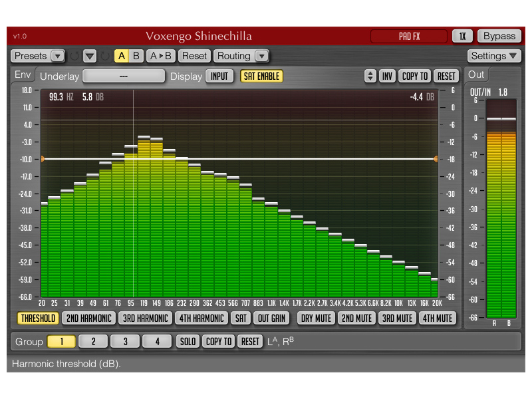Click the 99.3 HZ frequency readout
Screen dimensions: 532x399
click(61, 97)
